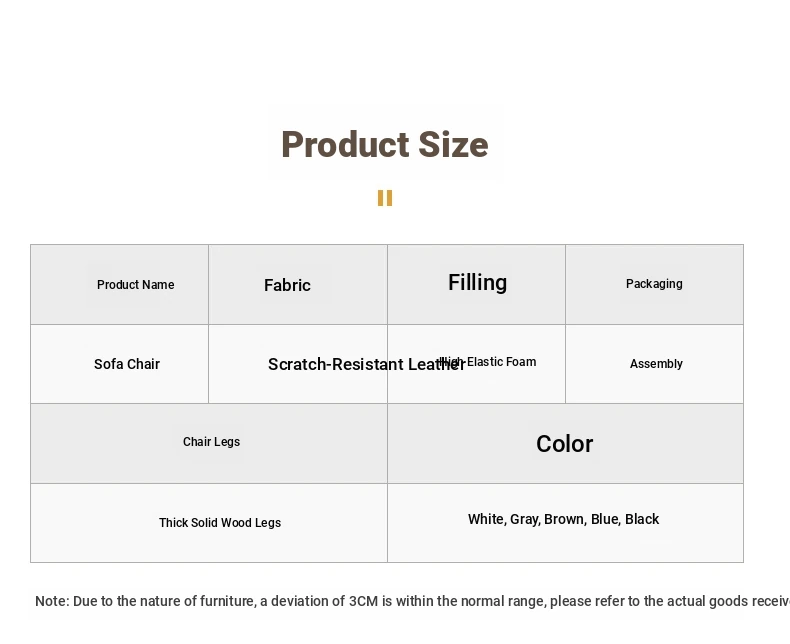The image size is (790, 644).
Task: Select the "Chair Legs" header cell
Action: pos(211,442)
